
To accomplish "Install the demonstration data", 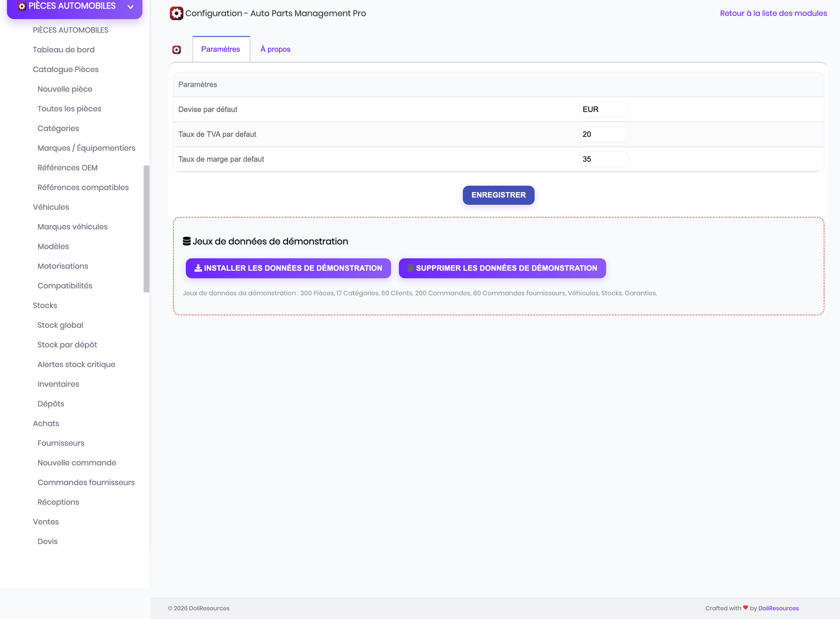I will click(288, 268).
